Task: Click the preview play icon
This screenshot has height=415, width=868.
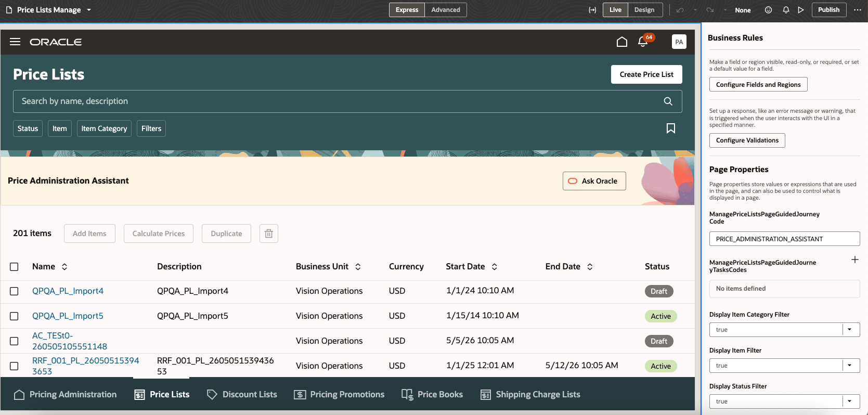Action: pyautogui.click(x=801, y=10)
